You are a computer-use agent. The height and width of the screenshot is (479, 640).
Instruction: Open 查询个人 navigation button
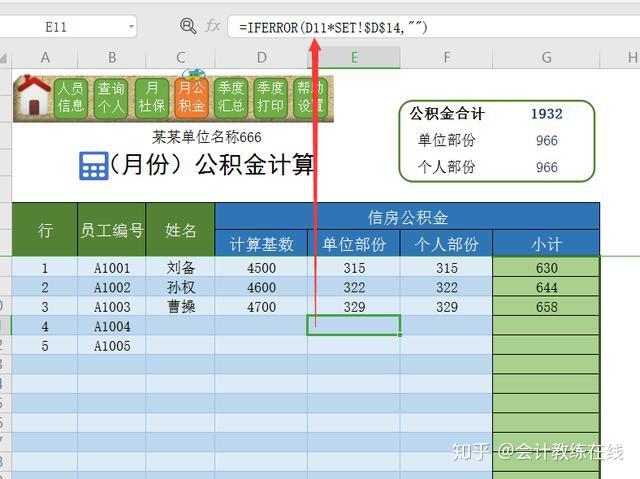click(111, 98)
